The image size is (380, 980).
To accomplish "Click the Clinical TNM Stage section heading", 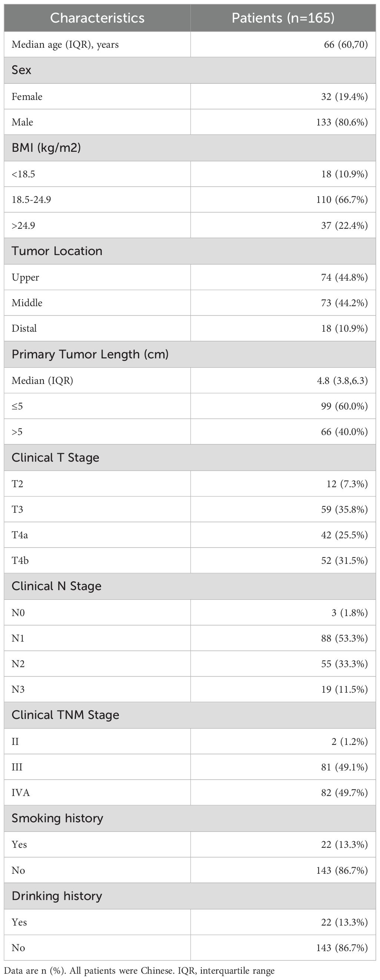I will [x=65, y=715].
